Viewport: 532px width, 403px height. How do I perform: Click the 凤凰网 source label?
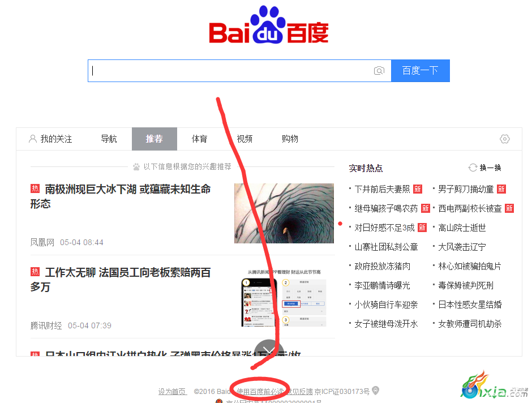click(42, 242)
